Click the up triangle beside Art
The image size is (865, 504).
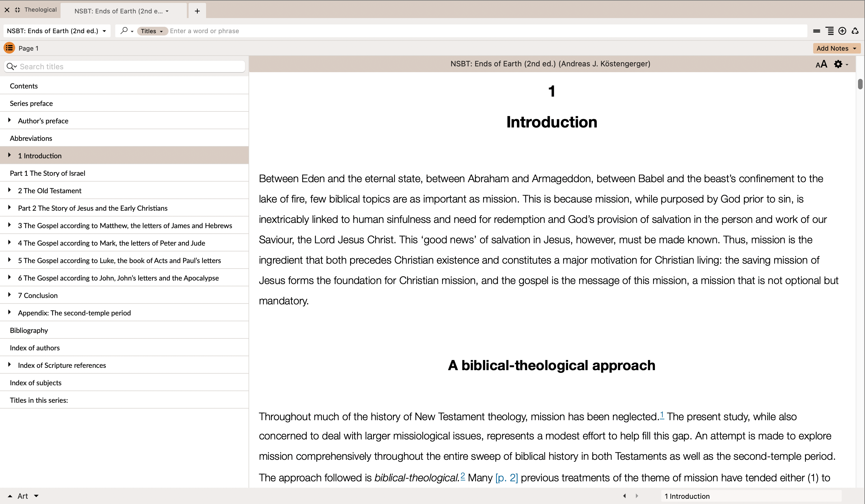(10, 496)
